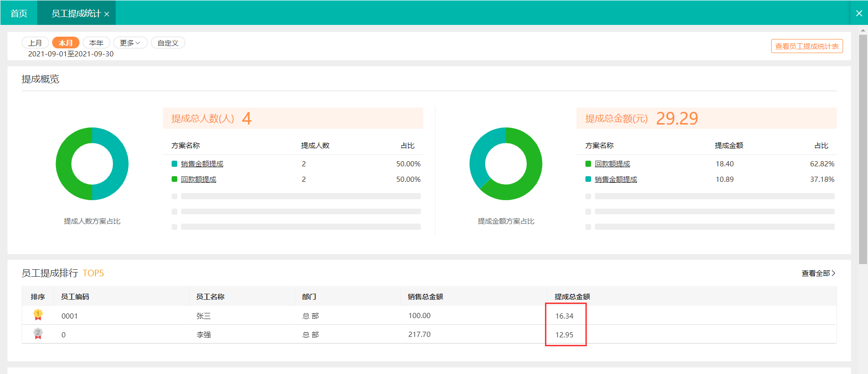Choose the 本年 period filter
The height and width of the screenshot is (374, 868).
point(96,43)
